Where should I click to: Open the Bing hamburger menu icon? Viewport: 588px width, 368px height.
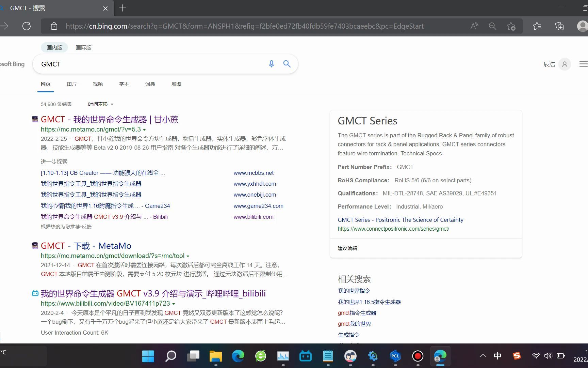coord(583,64)
